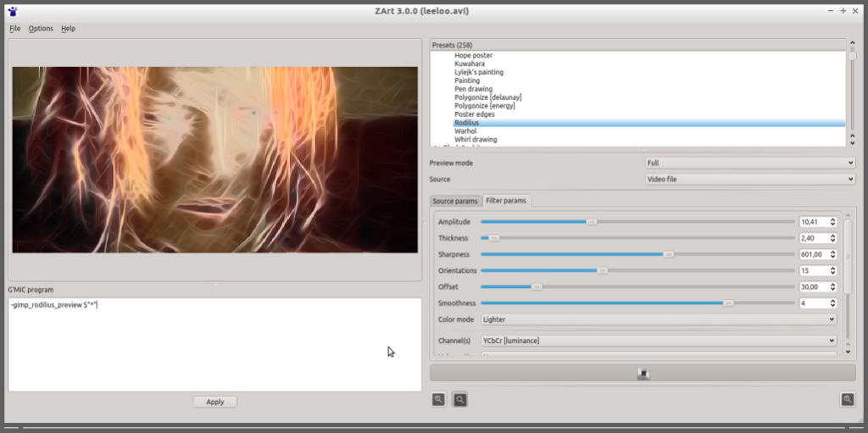Expand the Color mode combo box
The image size is (868, 433).
(x=658, y=319)
